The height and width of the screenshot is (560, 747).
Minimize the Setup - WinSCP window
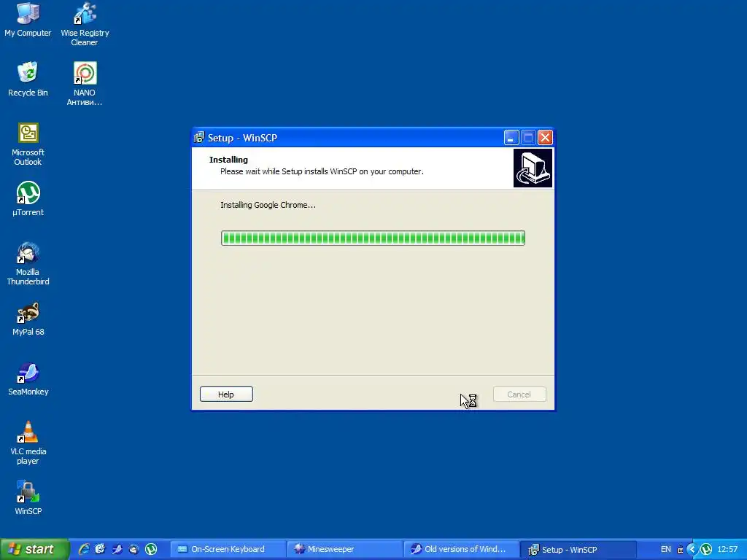[x=511, y=138]
